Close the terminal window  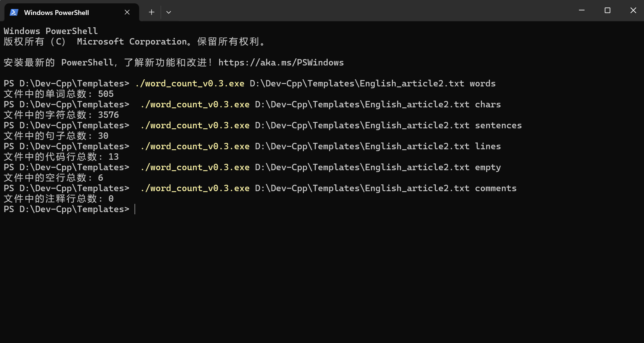click(633, 10)
